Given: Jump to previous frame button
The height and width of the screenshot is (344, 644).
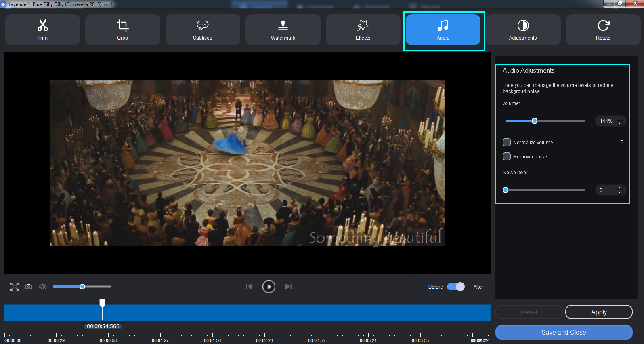Looking at the screenshot, I should pos(249,287).
